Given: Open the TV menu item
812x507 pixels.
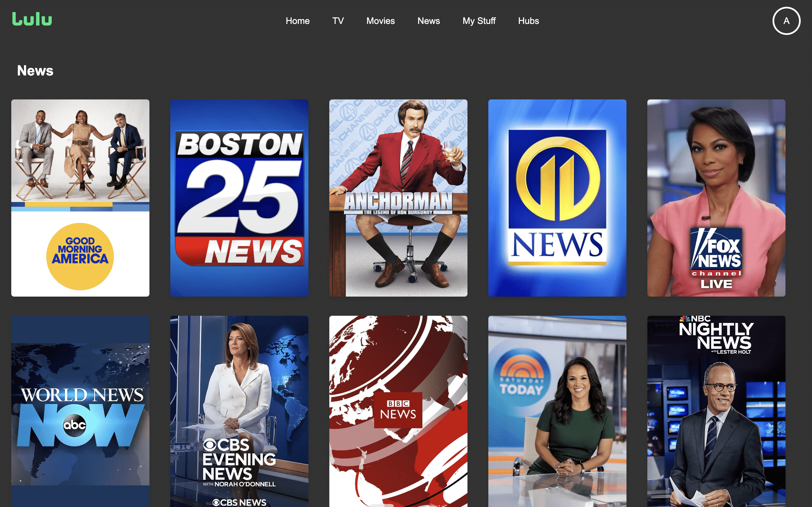Looking at the screenshot, I should (x=337, y=21).
